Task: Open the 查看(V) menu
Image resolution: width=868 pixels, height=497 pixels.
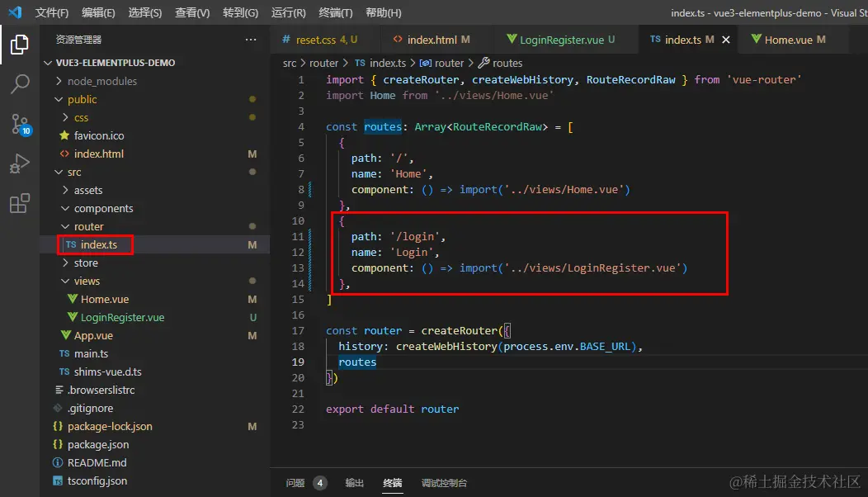Action: click(192, 12)
